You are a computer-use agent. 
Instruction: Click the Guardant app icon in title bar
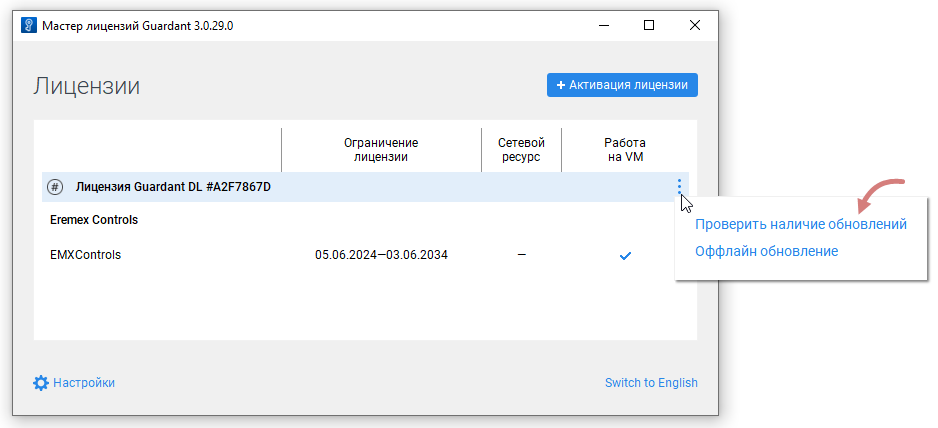pyautogui.click(x=28, y=26)
